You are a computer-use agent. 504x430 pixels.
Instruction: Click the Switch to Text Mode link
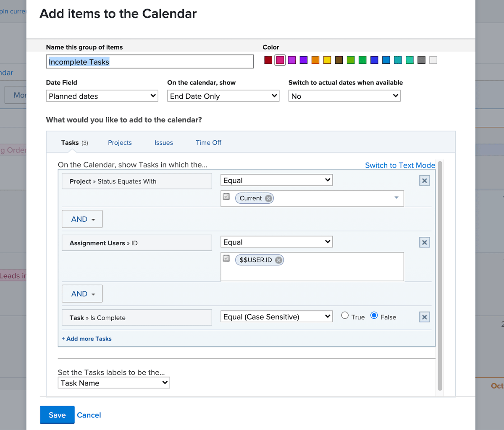click(399, 165)
